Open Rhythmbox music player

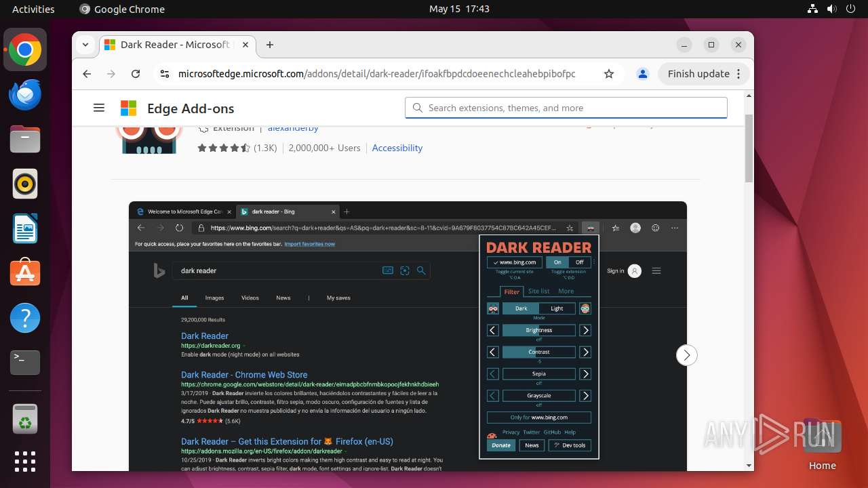(25, 184)
